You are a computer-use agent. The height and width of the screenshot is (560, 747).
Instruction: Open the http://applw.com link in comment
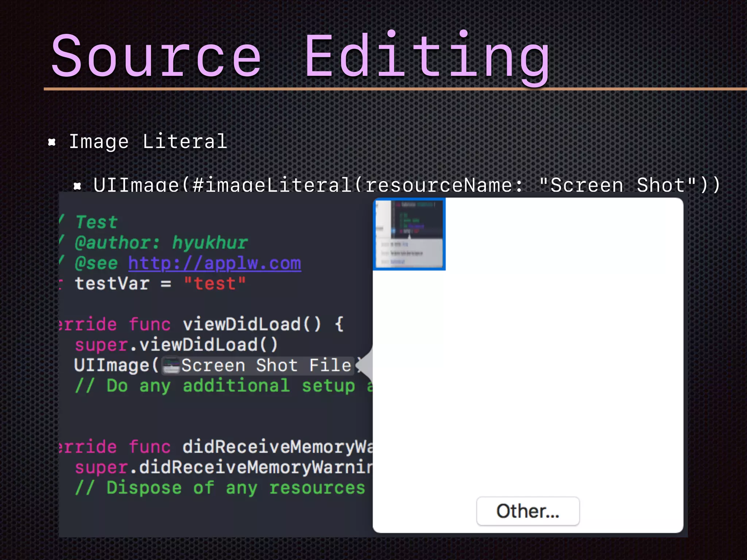[214, 263]
